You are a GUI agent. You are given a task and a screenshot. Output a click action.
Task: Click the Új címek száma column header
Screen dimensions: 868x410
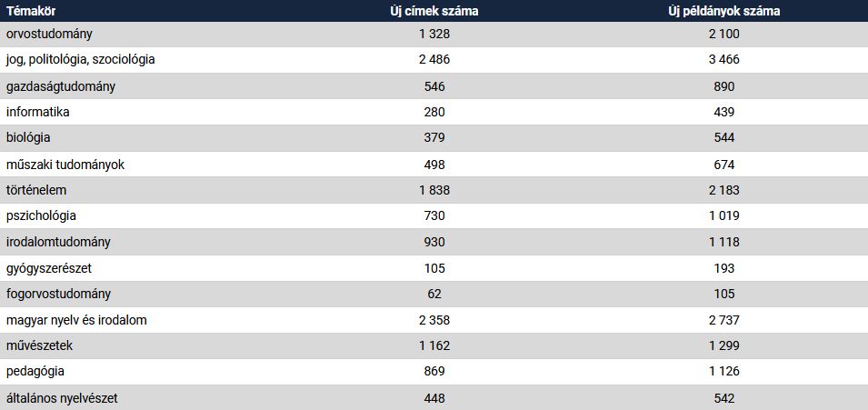click(x=436, y=11)
